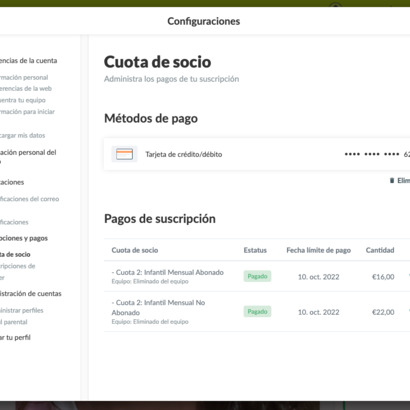Image resolution: width=410 pixels, height=410 pixels.
Task: Open the Cuota 2: Infantil Mensual No Abonado row
Action: coord(257,312)
